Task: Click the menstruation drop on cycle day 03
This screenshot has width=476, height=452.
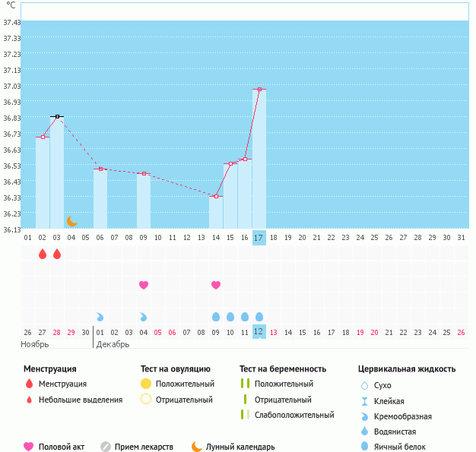Action: coord(57,254)
